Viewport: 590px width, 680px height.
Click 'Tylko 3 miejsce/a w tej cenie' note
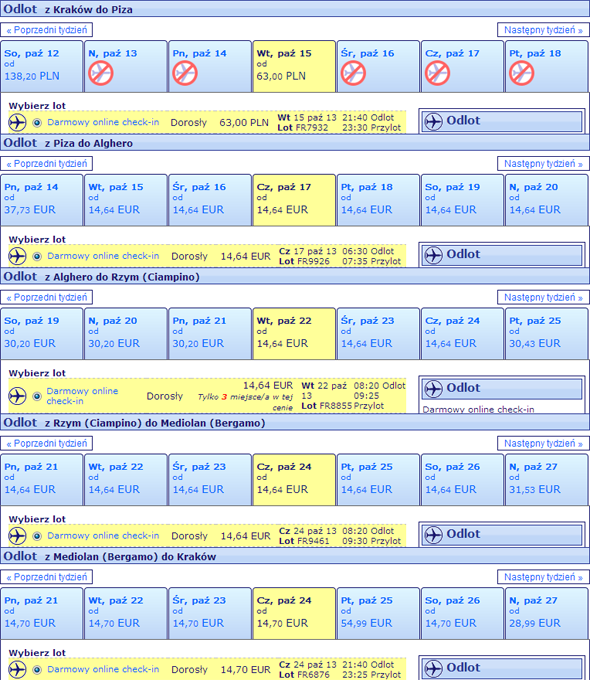point(245,402)
